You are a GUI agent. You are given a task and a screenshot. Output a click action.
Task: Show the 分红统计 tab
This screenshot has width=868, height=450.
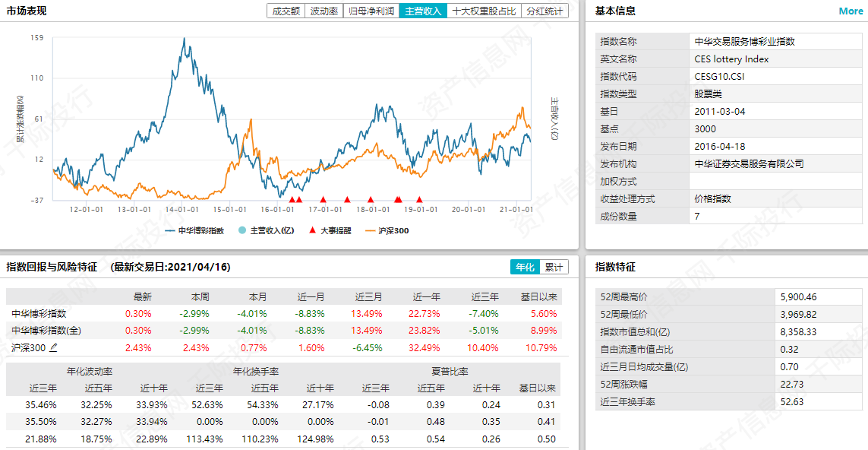pos(544,11)
